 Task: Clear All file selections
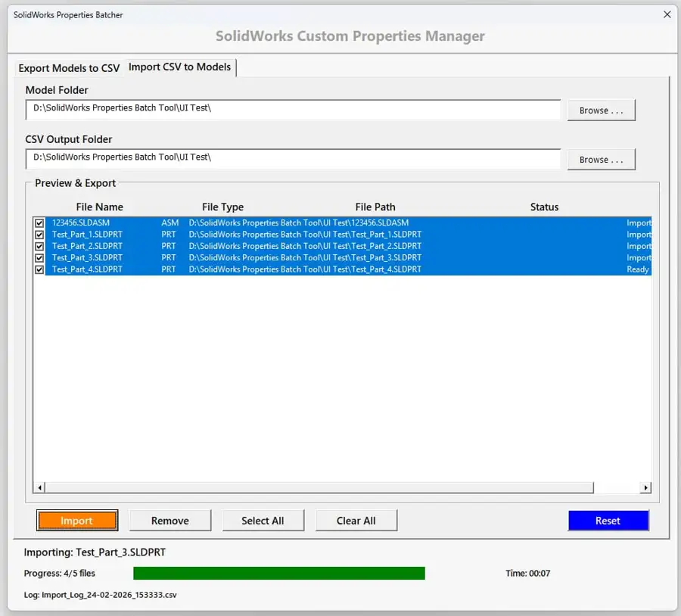point(356,520)
